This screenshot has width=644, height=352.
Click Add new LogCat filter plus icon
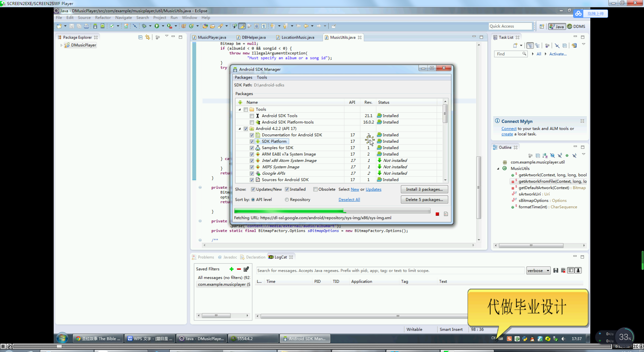click(x=231, y=269)
